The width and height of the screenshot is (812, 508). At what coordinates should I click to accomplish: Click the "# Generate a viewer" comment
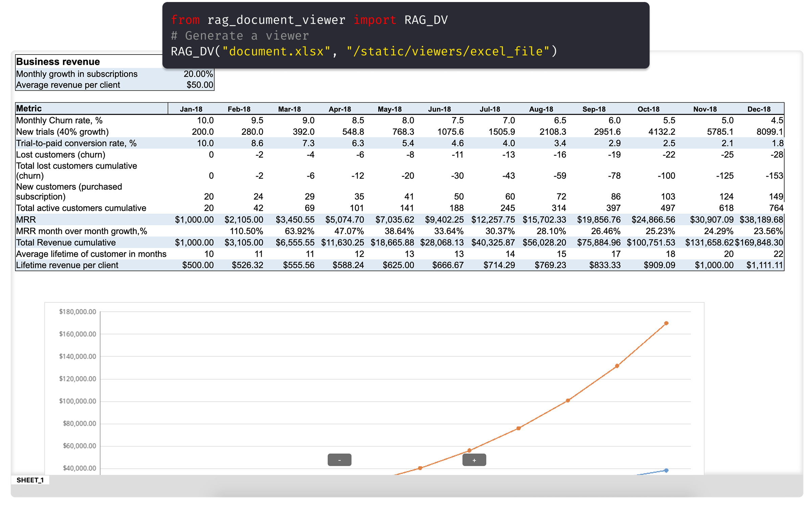(x=240, y=36)
